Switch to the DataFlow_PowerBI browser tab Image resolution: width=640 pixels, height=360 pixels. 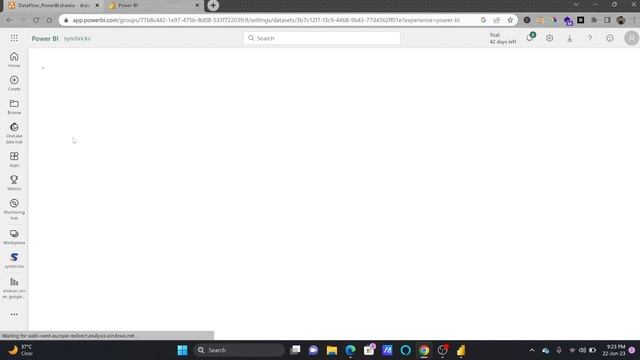(x=54, y=5)
